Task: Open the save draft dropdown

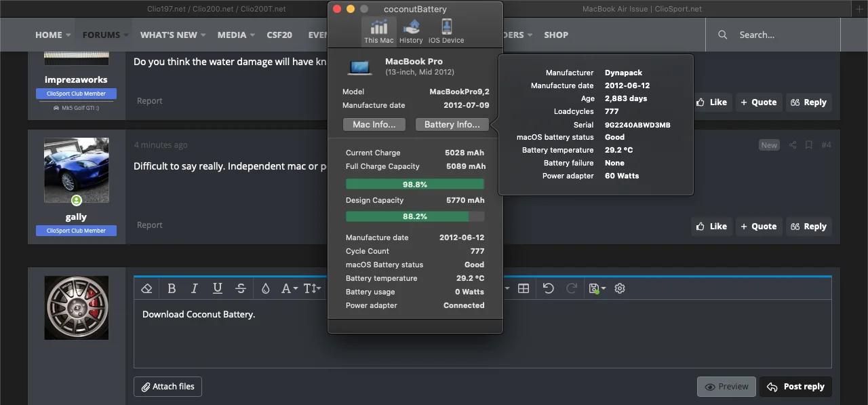Action: tap(597, 288)
